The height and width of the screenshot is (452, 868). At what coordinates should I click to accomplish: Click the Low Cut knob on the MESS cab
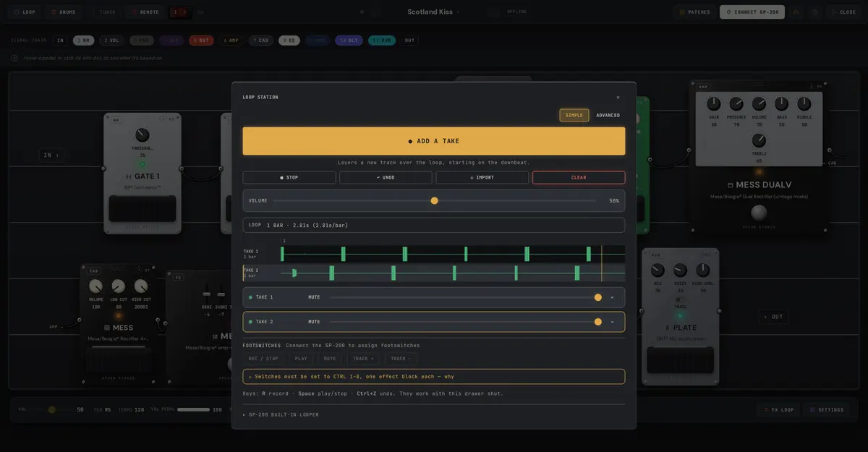click(x=119, y=286)
